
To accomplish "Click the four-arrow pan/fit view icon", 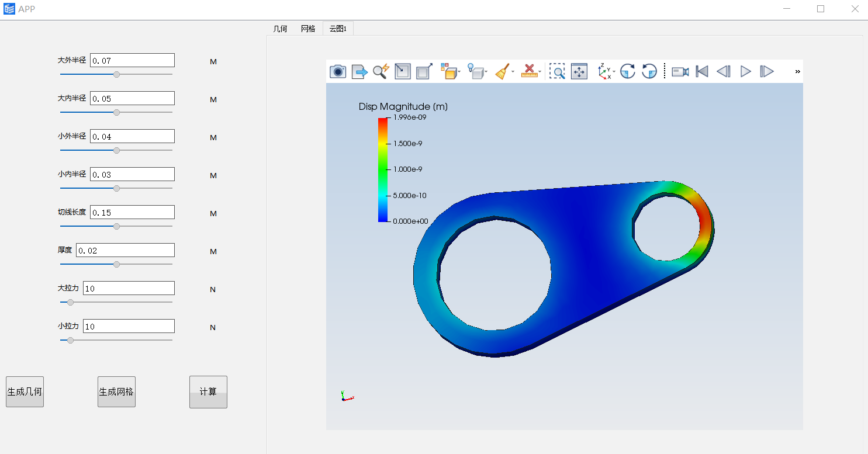I will pyautogui.click(x=579, y=71).
